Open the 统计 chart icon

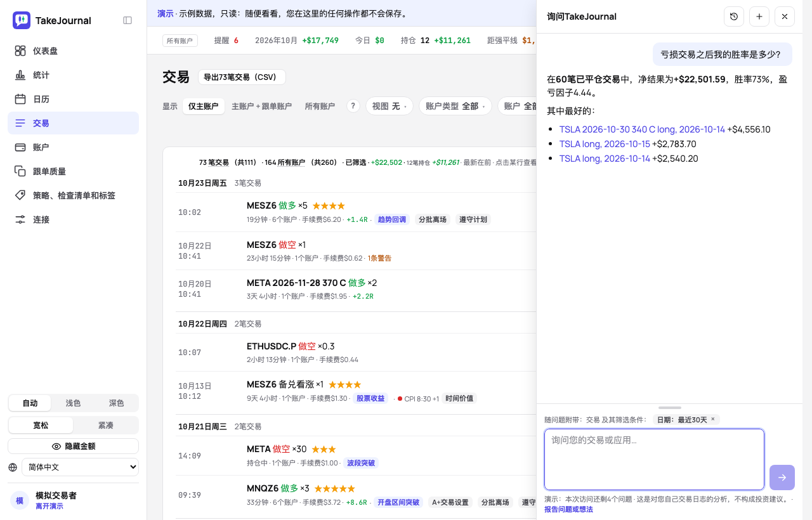click(x=20, y=75)
